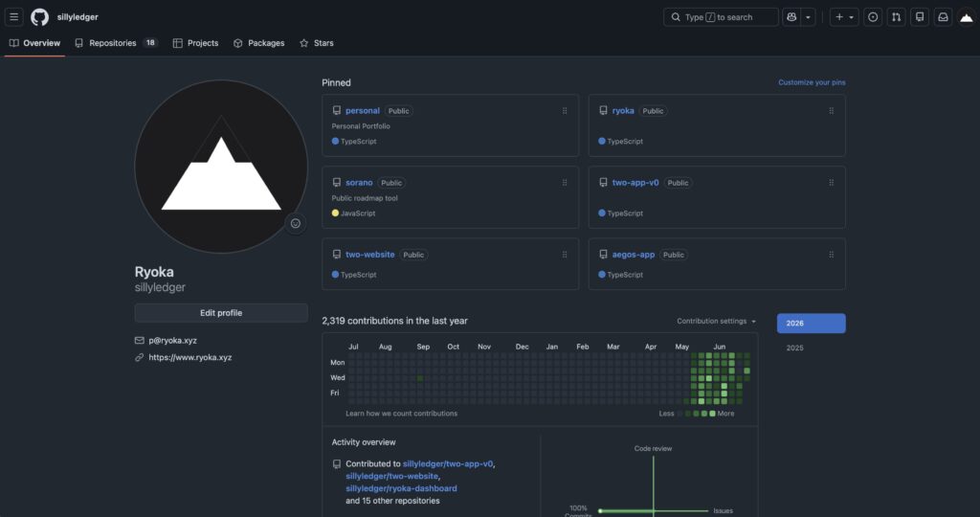The image size is (980, 517).
Task: Click the Public roadmap tool description
Action: click(x=365, y=198)
